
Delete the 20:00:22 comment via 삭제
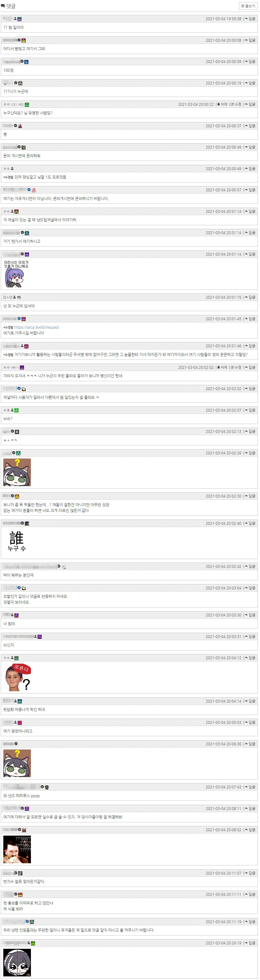click(222, 104)
